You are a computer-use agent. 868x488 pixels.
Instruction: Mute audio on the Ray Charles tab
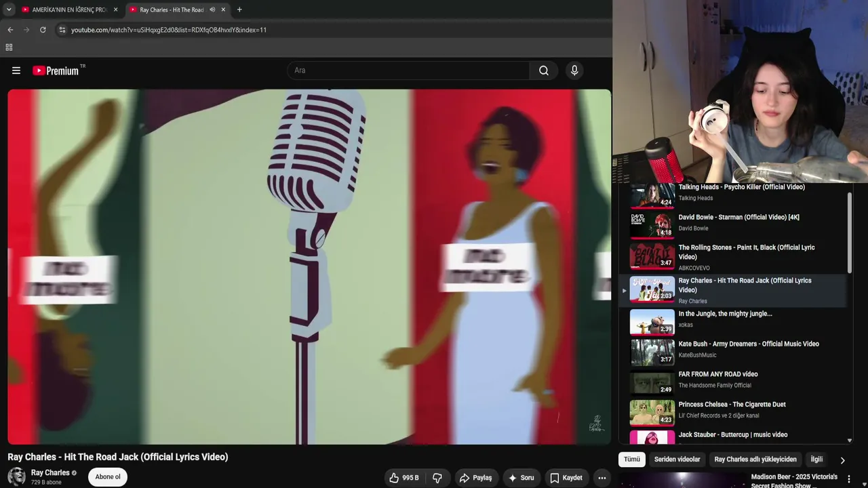click(x=212, y=9)
